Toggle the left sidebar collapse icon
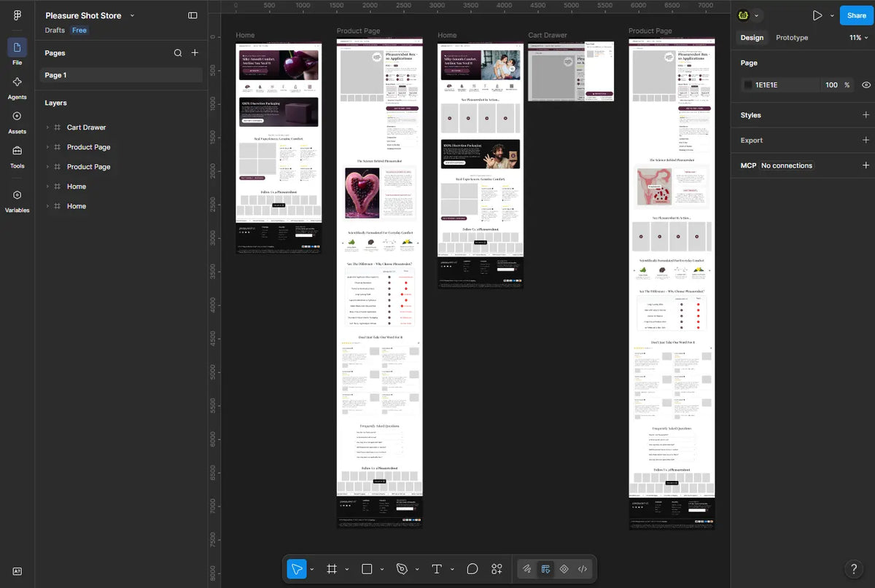Viewport: 875px width, 588px height. coord(192,15)
